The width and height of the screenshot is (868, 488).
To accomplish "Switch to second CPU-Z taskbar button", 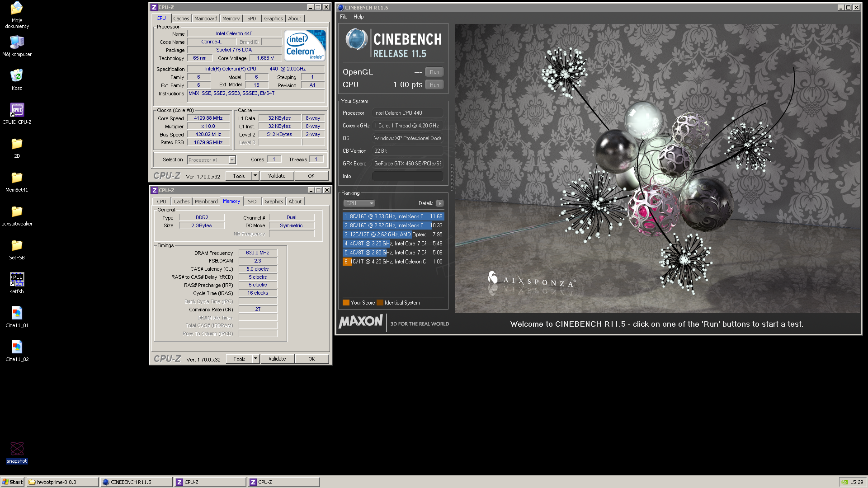I will (x=283, y=482).
